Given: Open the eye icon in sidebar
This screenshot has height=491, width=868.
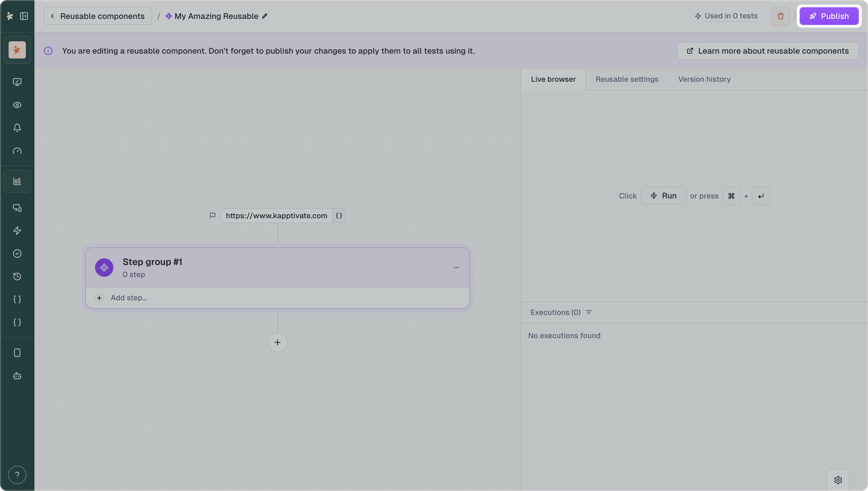Looking at the screenshot, I should [17, 105].
